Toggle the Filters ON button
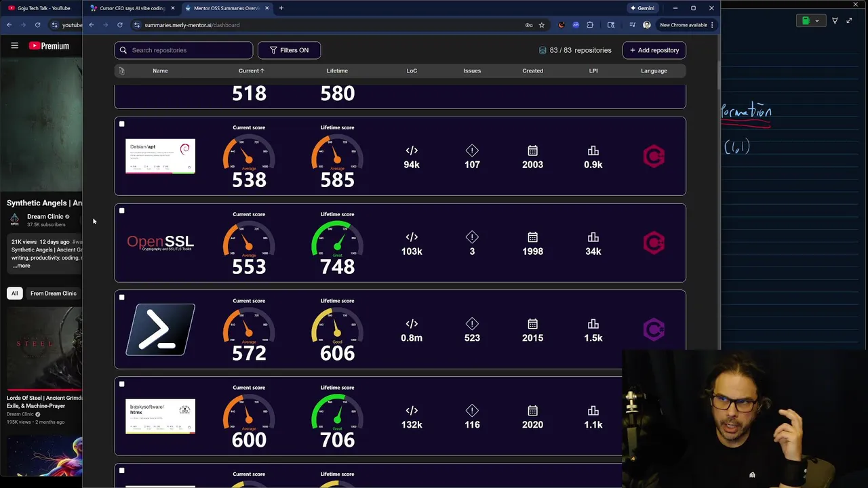868x488 pixels. click(x=289, y=50)
